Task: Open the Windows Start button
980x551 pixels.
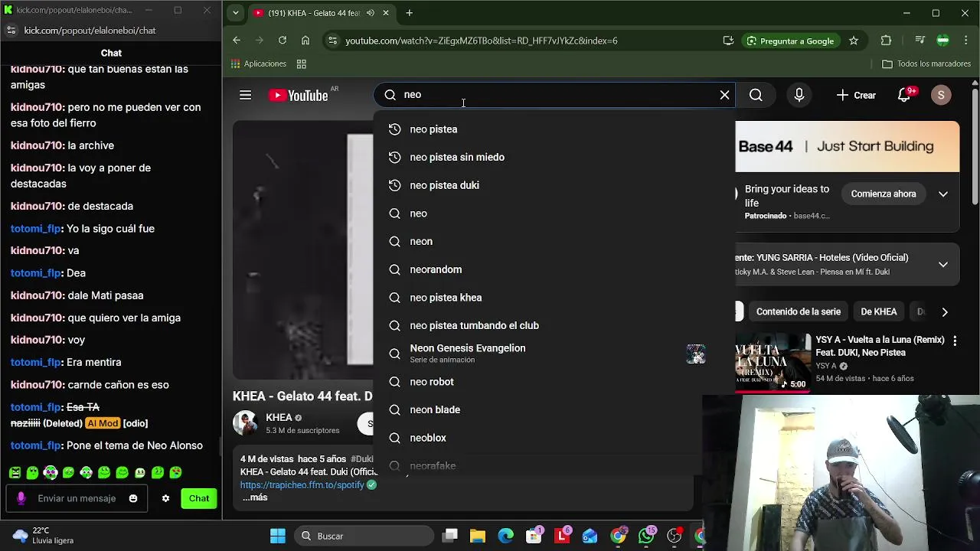Action: (278, 536)
